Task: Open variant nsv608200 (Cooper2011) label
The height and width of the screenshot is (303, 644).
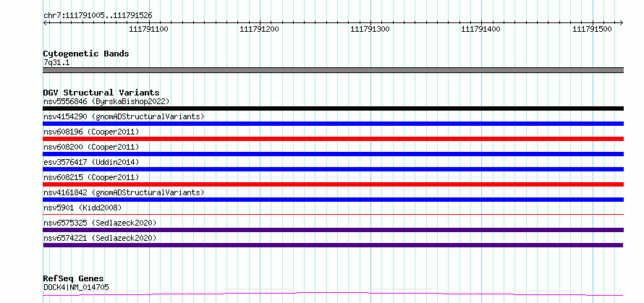Action: tap(91, 147)
